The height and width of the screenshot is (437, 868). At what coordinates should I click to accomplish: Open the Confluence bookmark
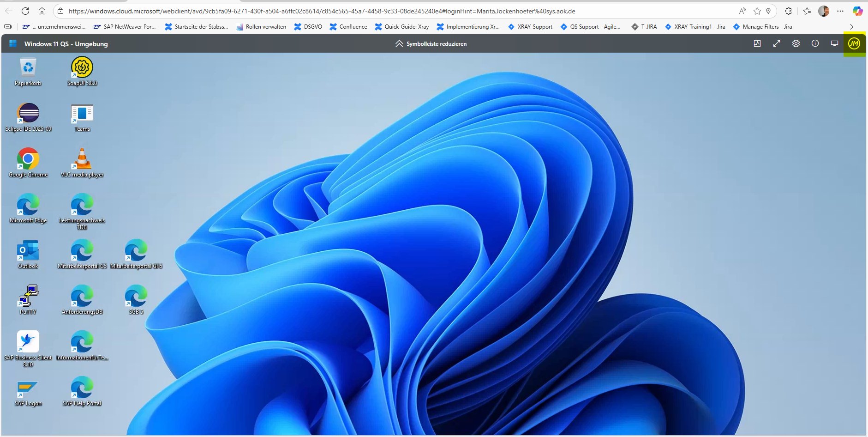348,27
